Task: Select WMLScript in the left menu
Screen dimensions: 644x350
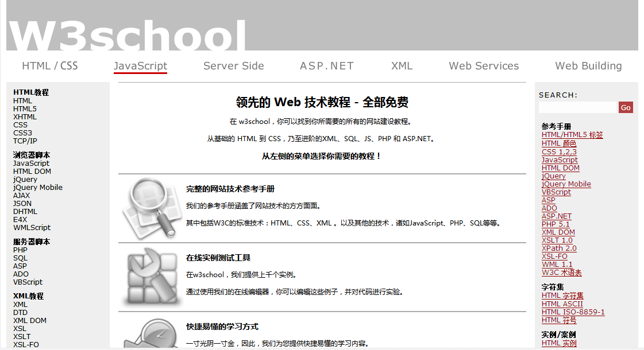Action: pyautogui.click(x=32, y=227)
